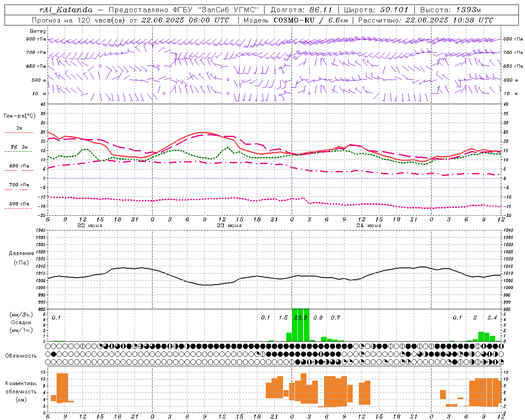Click the tallest green precipitation bar
Screen dimensions: 525x420
301,325
